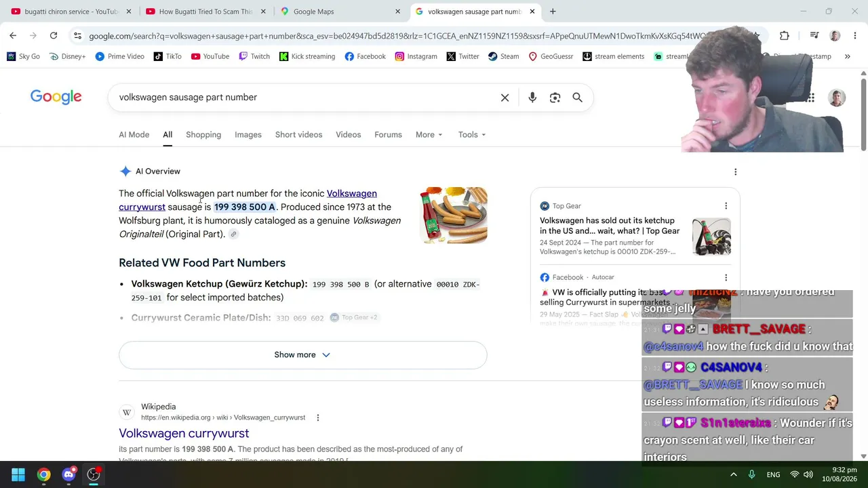
Task: Open options for the Top Gear source card
Action: [726, 206]
